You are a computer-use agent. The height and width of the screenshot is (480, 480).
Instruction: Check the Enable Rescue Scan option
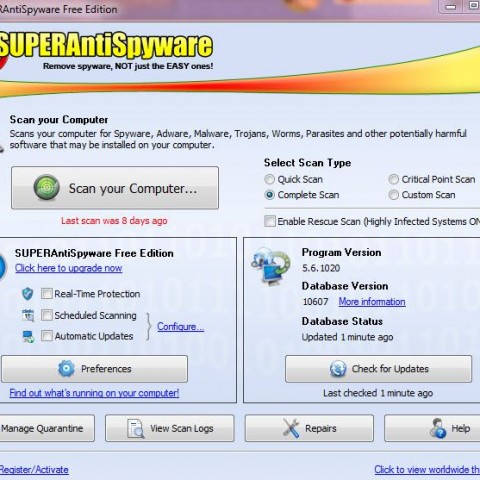pos(270,221)
